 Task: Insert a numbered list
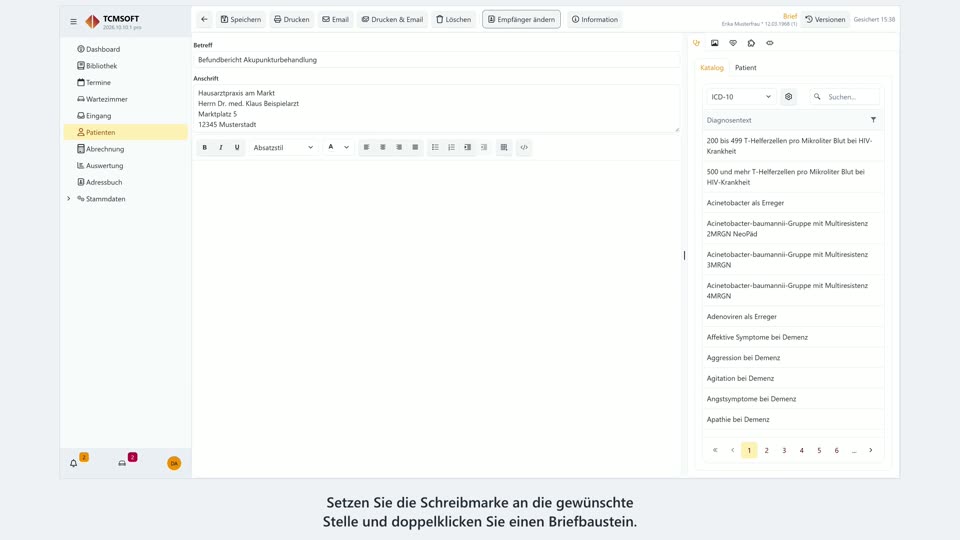point(451,148)
